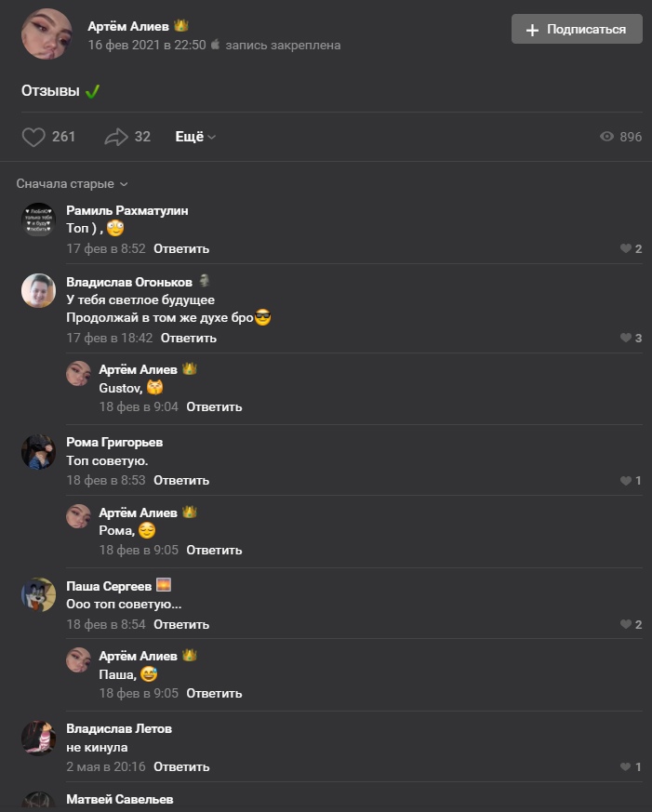Open Владислав Огоньков's profile picture
Screen dimensions: 652x812
pos(38,291)
